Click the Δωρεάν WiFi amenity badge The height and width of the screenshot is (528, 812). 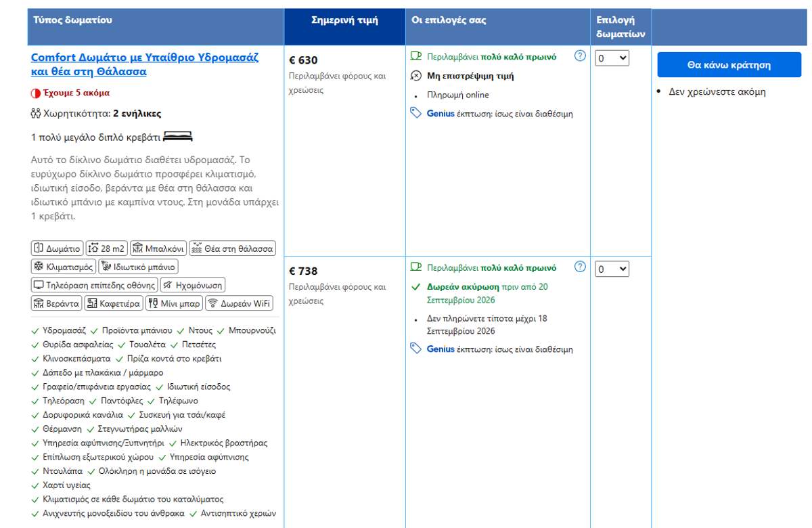coord(239,303)
